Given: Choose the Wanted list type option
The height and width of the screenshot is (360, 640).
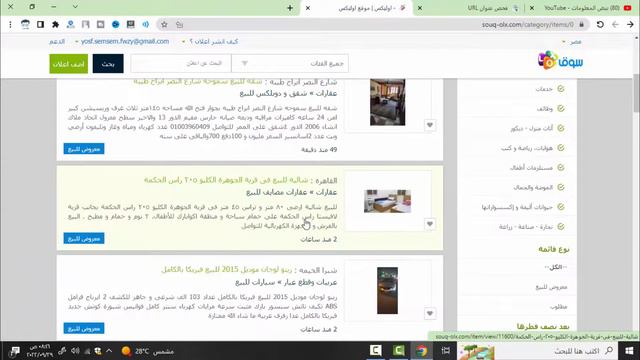Looking at the screenshot, I should [558, 307].
